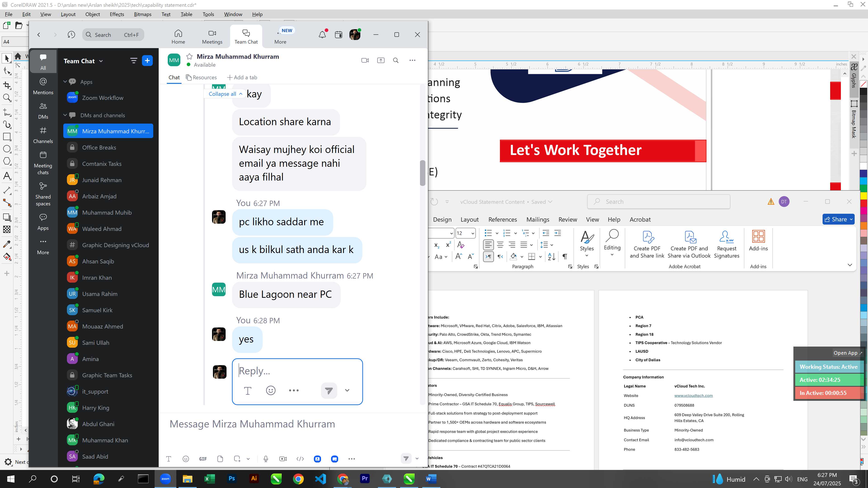Open the Mailings tab in Word
868x488 pixels.
pos(538,220)
